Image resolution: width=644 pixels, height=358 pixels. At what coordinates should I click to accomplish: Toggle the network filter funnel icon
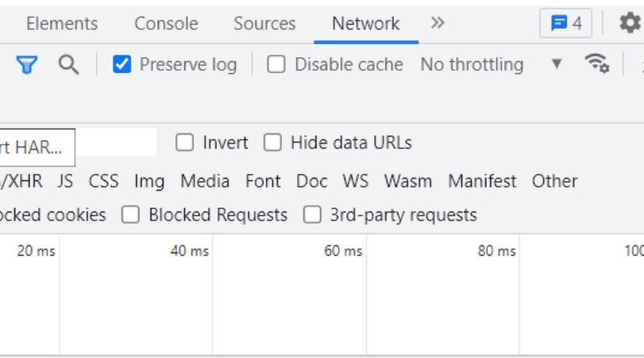pyautogui.click(x=27, y=64)
